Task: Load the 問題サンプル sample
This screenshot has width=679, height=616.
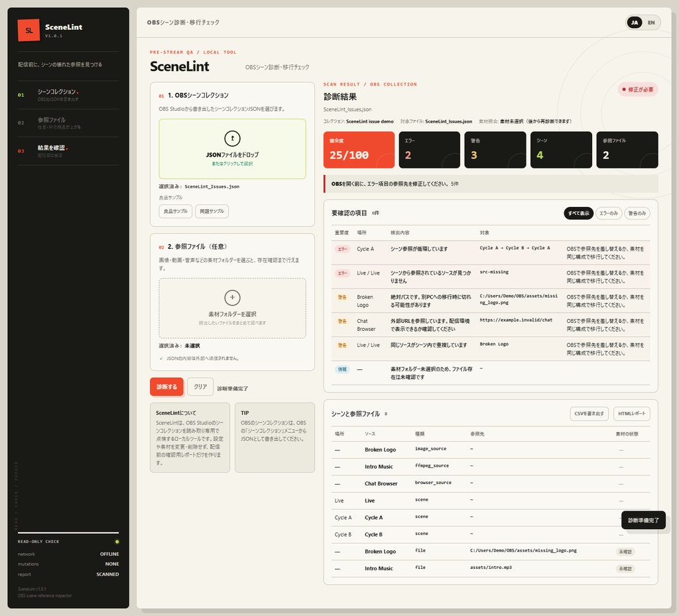Action: (x=212, y=212)
